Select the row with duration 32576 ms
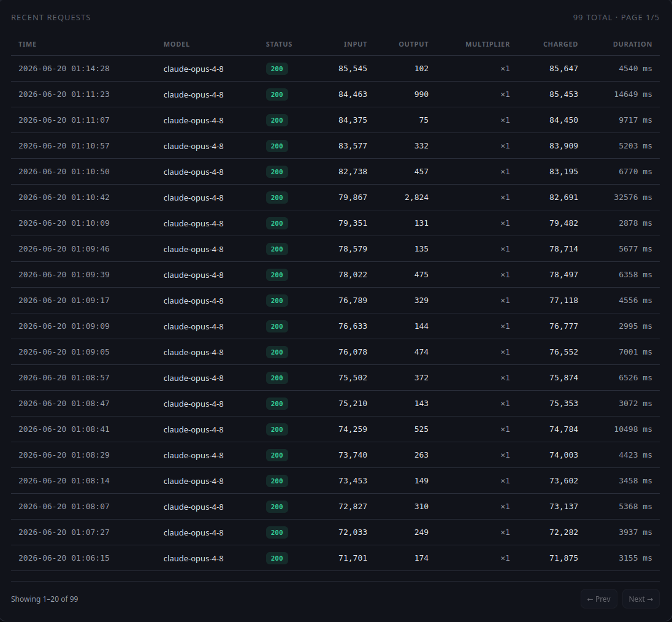The image size is (672, 622). click(335, 197)
